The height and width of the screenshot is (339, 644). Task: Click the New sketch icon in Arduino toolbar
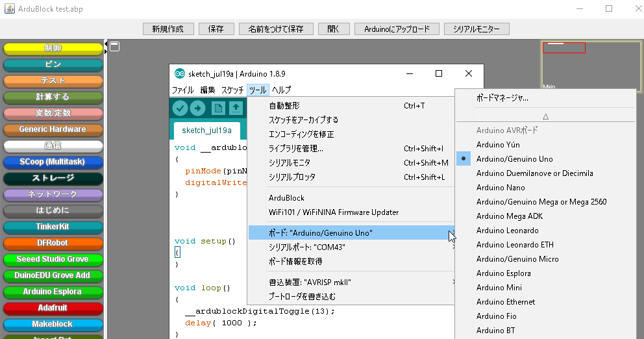coord(218,108)
